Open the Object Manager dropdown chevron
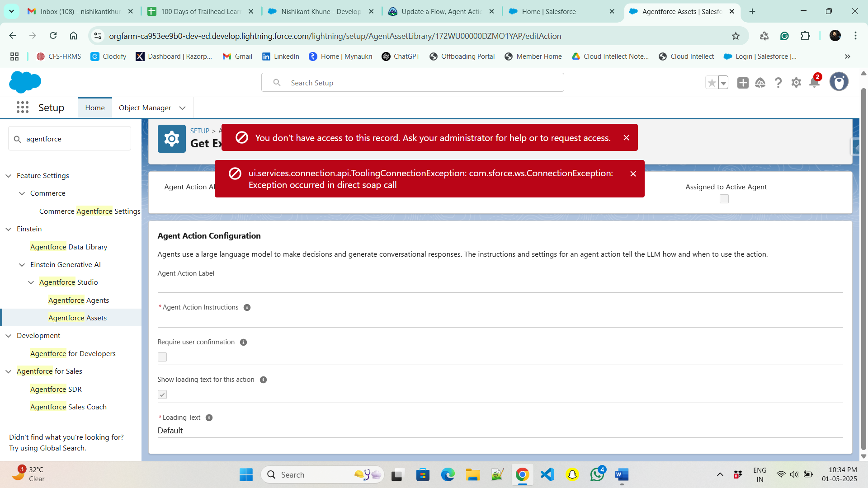This screenshot has width=868, height=488. coord(183,108)
